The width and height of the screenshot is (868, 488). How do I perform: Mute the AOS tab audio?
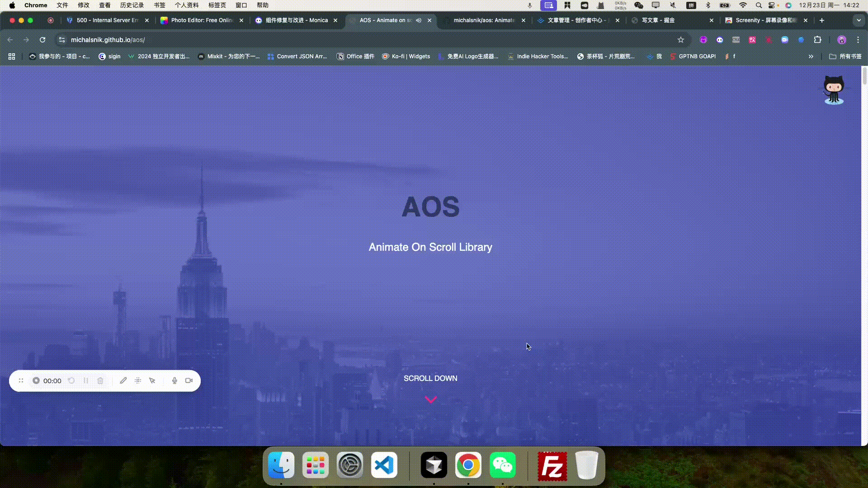coord(419,20)
